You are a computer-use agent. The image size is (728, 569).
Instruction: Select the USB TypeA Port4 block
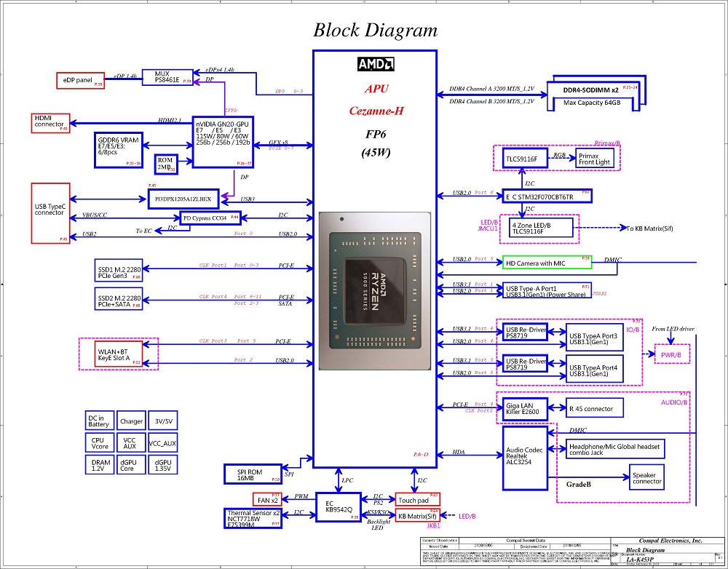point(595,370)
